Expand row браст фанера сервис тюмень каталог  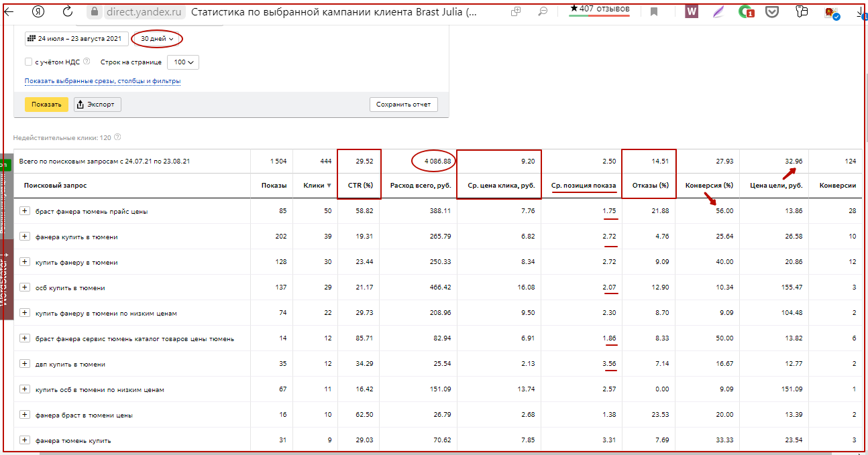(25, 338)
